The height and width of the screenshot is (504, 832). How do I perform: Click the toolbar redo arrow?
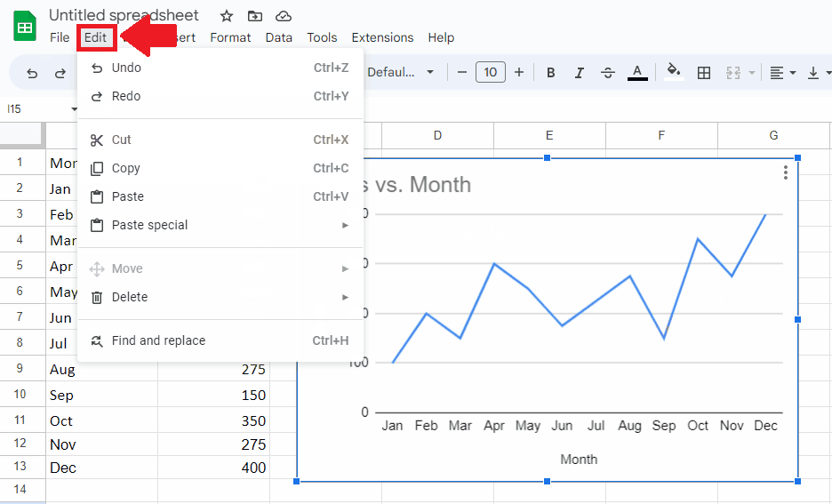(60, 73)
